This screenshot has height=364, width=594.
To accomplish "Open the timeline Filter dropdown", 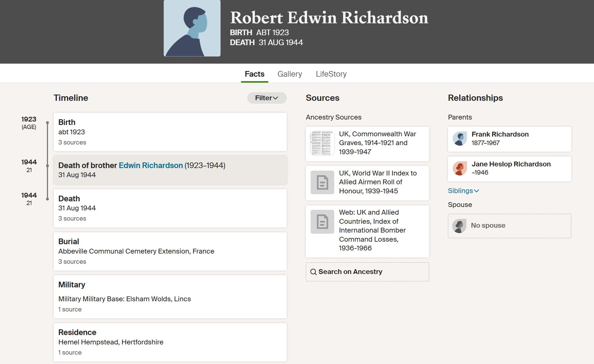I will tap(266, 98).
